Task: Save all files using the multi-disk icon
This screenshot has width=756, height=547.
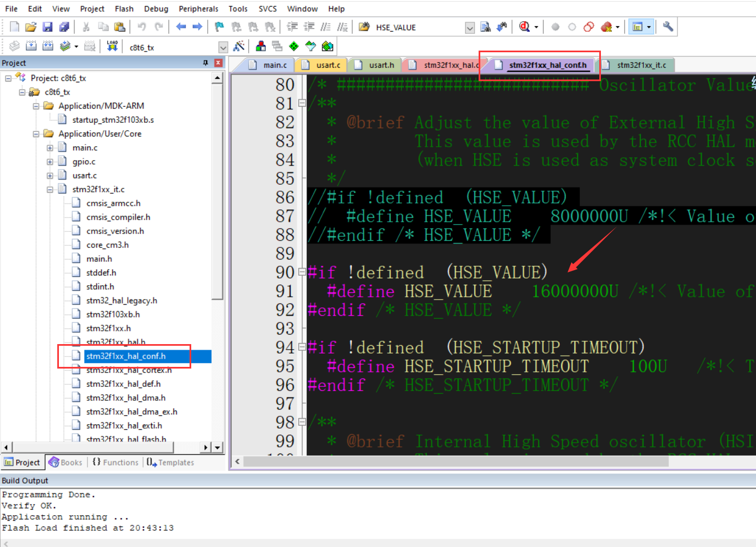Action: pyautogui.click(x=64, y=27)
